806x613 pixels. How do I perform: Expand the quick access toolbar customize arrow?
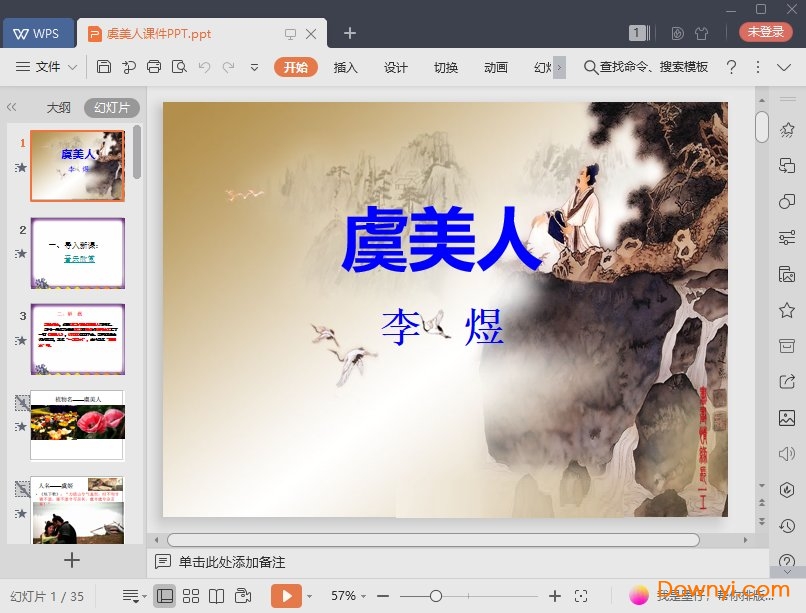pyautogui.click(x=254, y=68)
